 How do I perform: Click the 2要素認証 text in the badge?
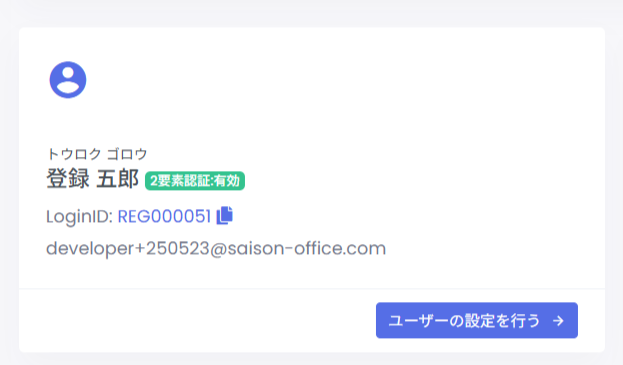click(180, 181)
